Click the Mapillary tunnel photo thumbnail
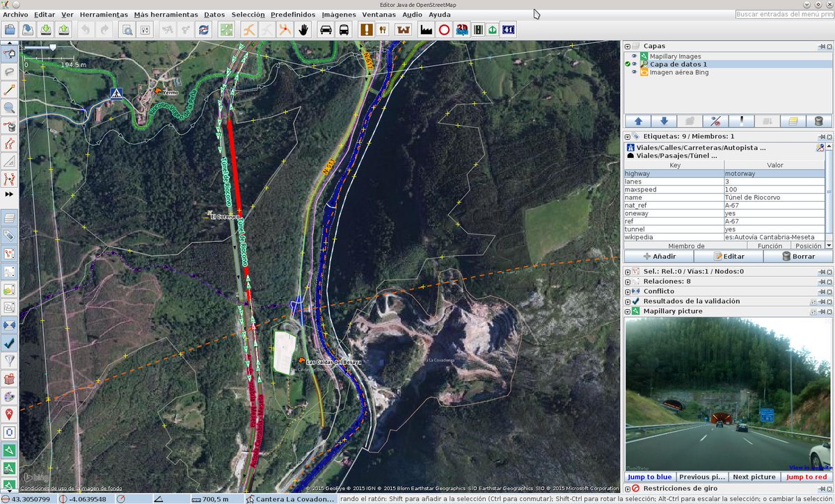Viewport: 835px width, 504px height. pos(729,395)
